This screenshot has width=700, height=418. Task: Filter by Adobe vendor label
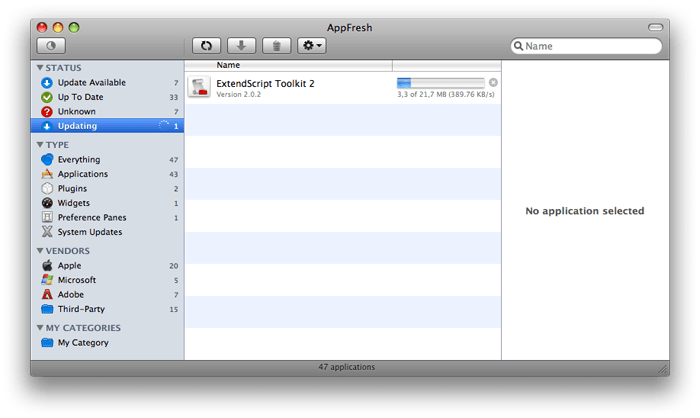click(x=71, y=294)
